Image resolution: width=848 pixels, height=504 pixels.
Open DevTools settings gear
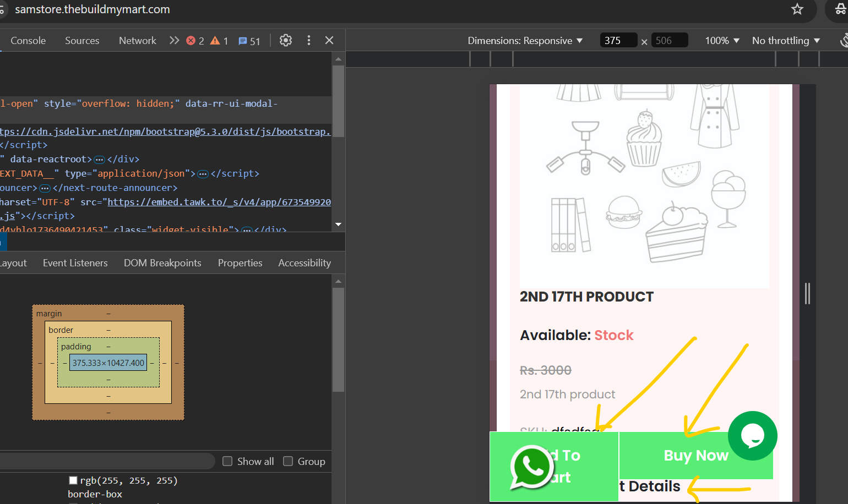coord(285,40)
